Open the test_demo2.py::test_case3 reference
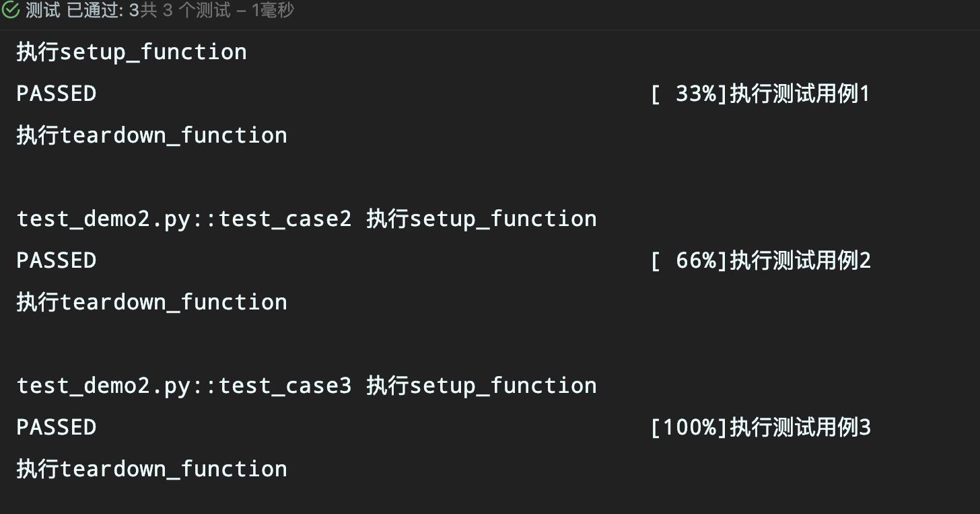 coord(184,385)
